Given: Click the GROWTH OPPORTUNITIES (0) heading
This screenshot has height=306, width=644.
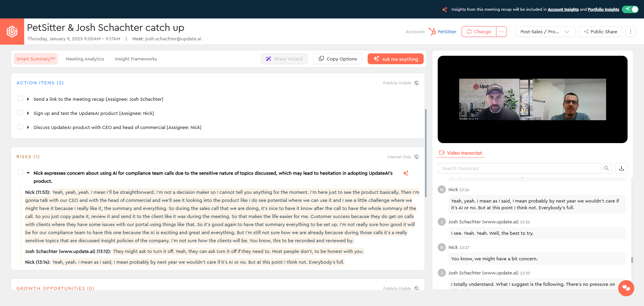Looking at the screenshot, I should tap(55, 288).
